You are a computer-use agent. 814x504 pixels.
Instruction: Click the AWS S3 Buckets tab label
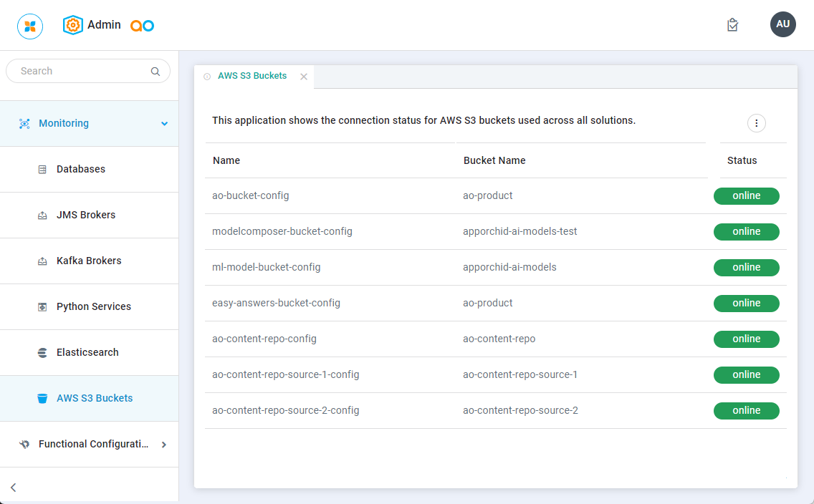[x=252, y=76]
